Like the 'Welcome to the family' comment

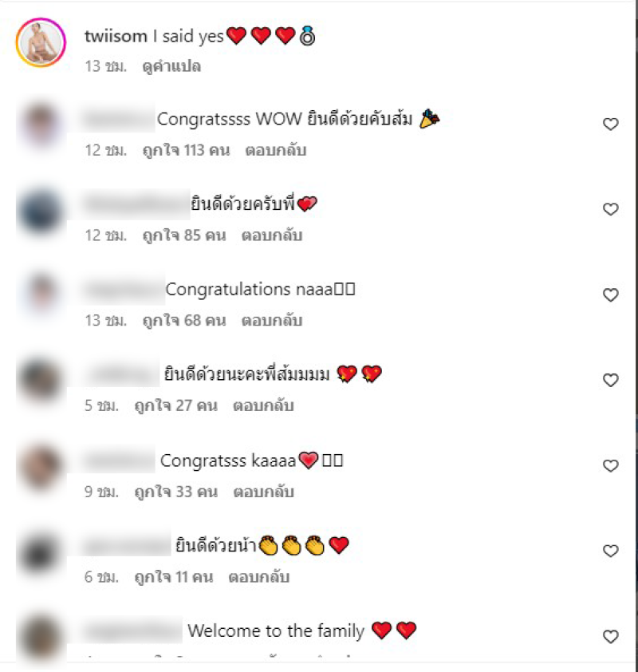coord(611,636)
